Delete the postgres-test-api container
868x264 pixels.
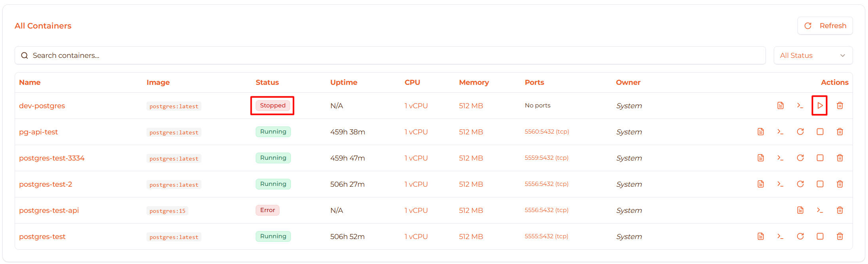point(840,210)
